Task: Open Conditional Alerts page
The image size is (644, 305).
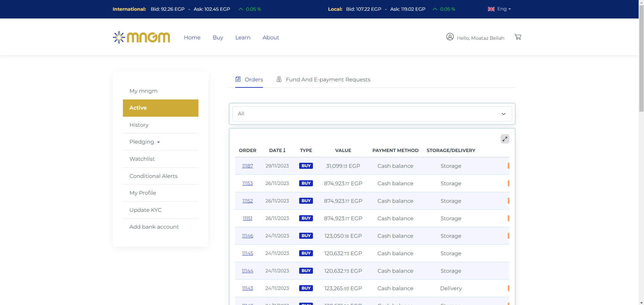Action: tap(153, 176)
